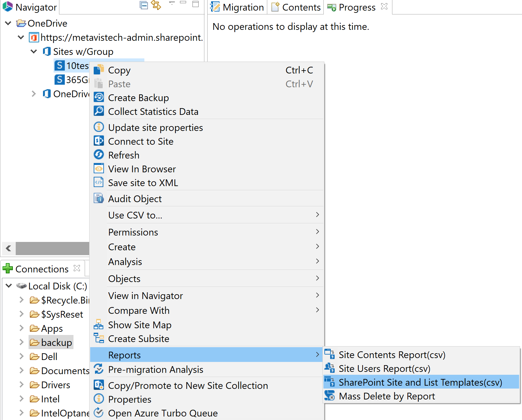This screenshot has height=420, width=522.
Task: Open the Compare With submenu
Action: coord(139,310)
